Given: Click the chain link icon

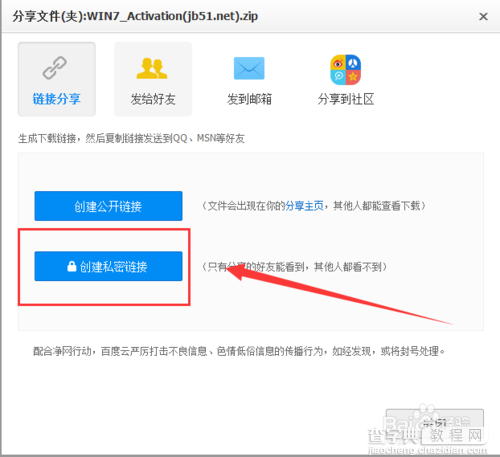Looking at the screenshot, I should 55,68.
